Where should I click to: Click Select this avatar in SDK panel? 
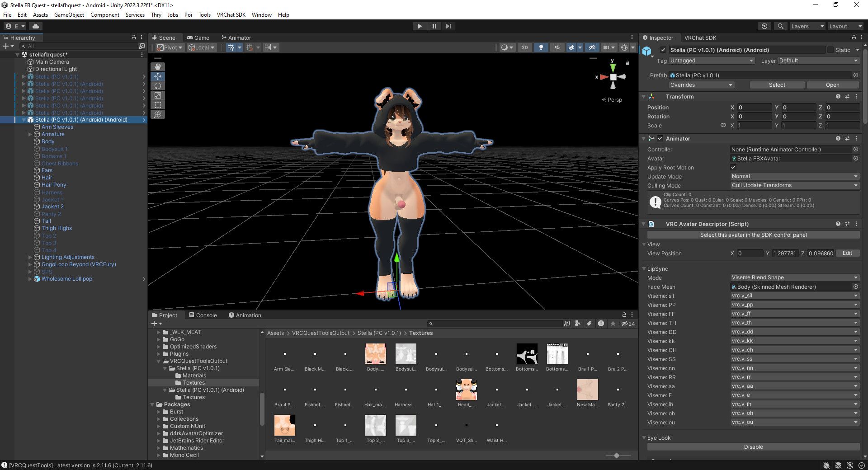[x=753, y=235]
